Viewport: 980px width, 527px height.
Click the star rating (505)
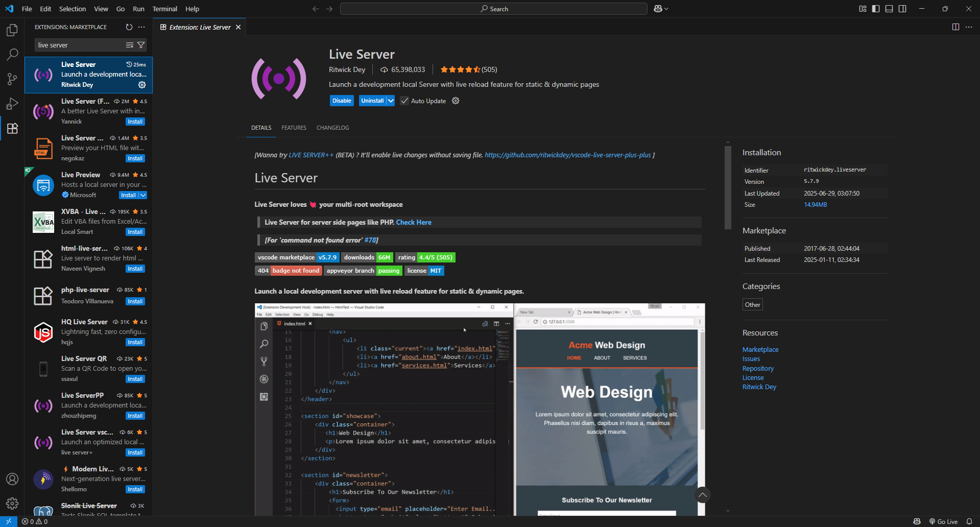click(469, 69)
